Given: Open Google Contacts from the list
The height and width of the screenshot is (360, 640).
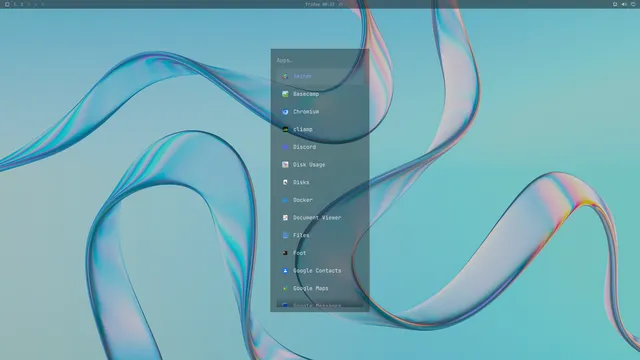Looking at the screenshot, I should 320,271.
